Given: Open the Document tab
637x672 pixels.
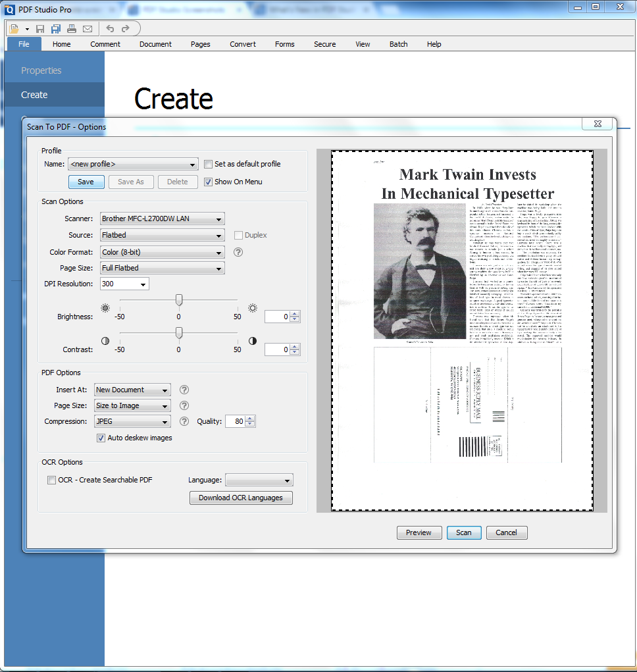Looking at the screenshot, I should [155, 44].
